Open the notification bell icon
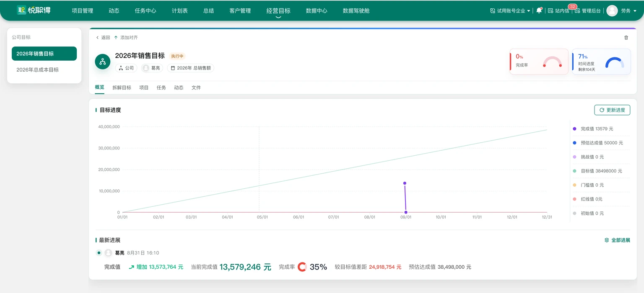 [x=539, y=10]
